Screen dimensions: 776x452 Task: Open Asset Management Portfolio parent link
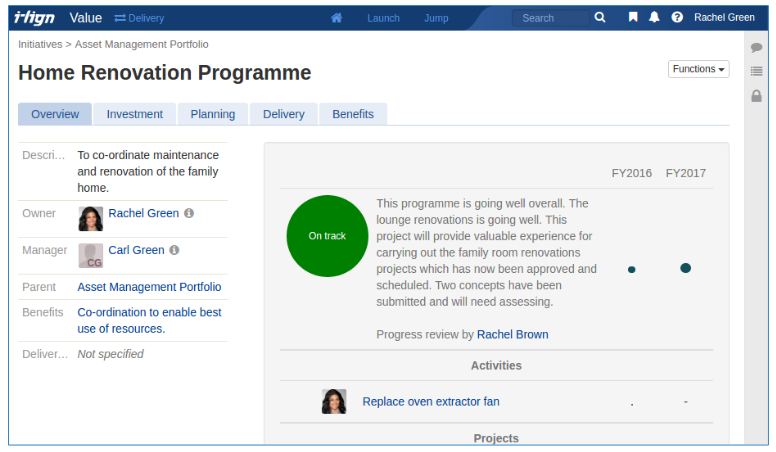pos(149,287)
